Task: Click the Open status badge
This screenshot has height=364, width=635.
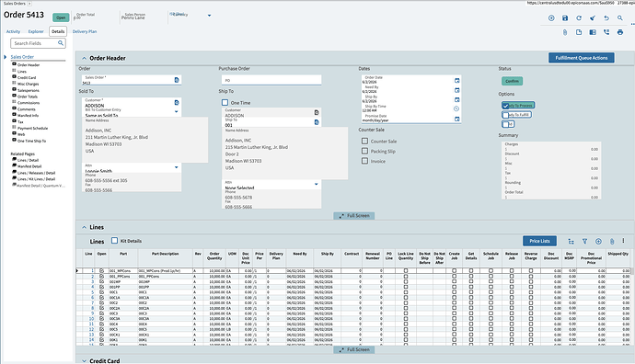Action: (61, 17)
